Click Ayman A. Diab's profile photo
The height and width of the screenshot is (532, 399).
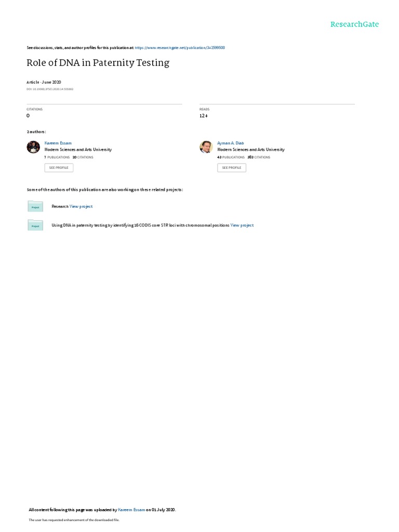[206, 147]
